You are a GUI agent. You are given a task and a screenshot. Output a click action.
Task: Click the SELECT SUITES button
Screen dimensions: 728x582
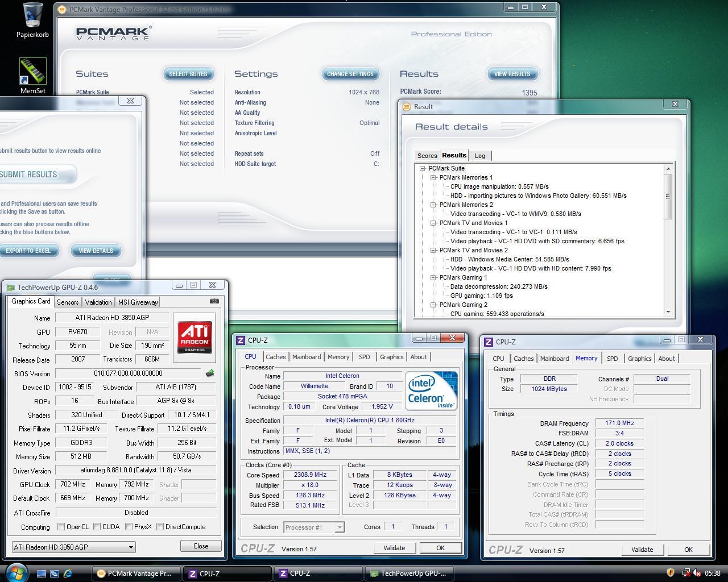[x=188, y=74]
